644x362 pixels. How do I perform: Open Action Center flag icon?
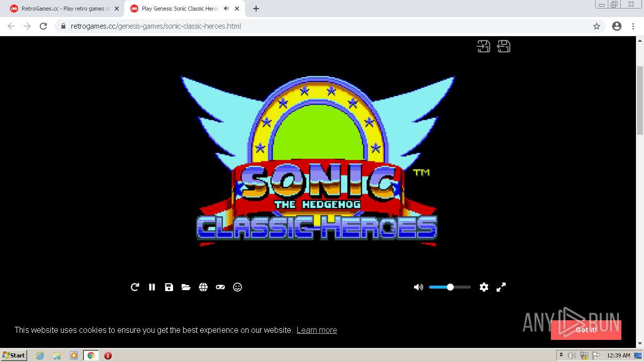point(596,355)
